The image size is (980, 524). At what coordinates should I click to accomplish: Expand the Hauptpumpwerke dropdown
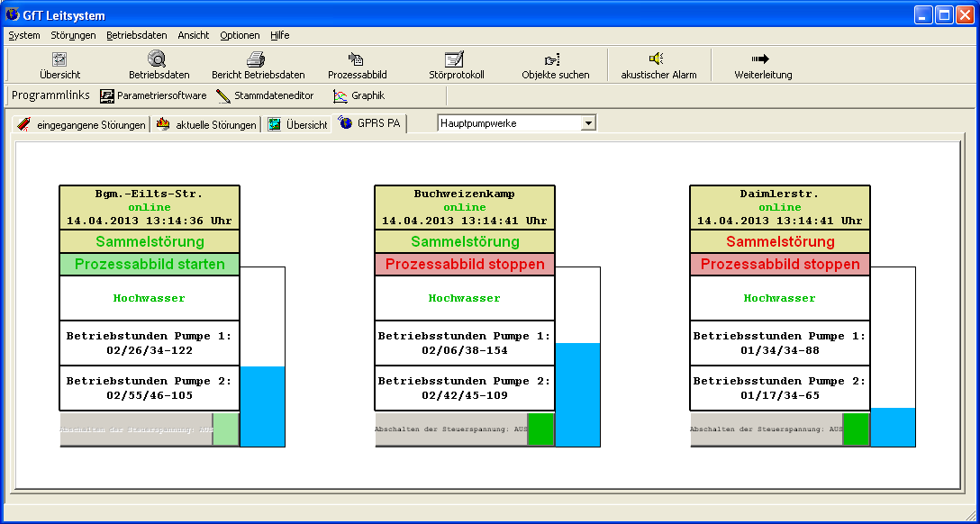588,123
